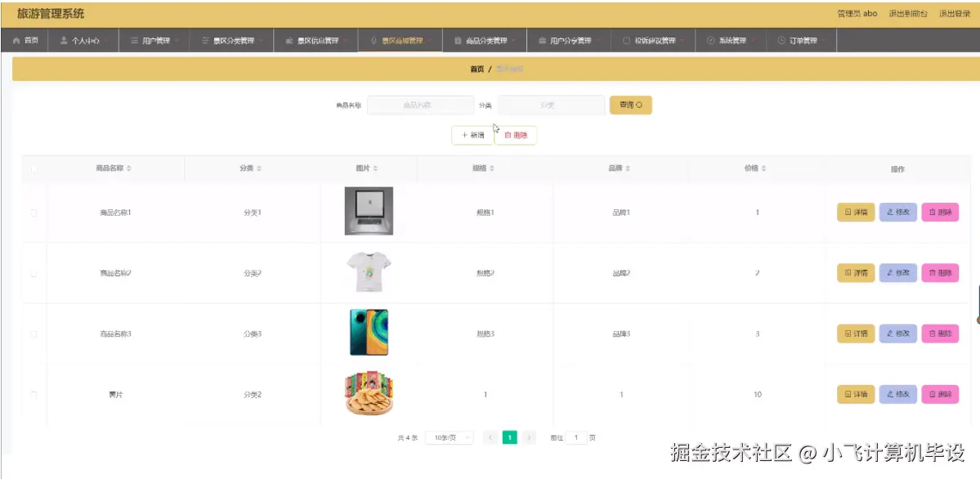This screenshot has width=980, height=479.
Task: Select page 1 in pagination
Action: tap(510, 438)
